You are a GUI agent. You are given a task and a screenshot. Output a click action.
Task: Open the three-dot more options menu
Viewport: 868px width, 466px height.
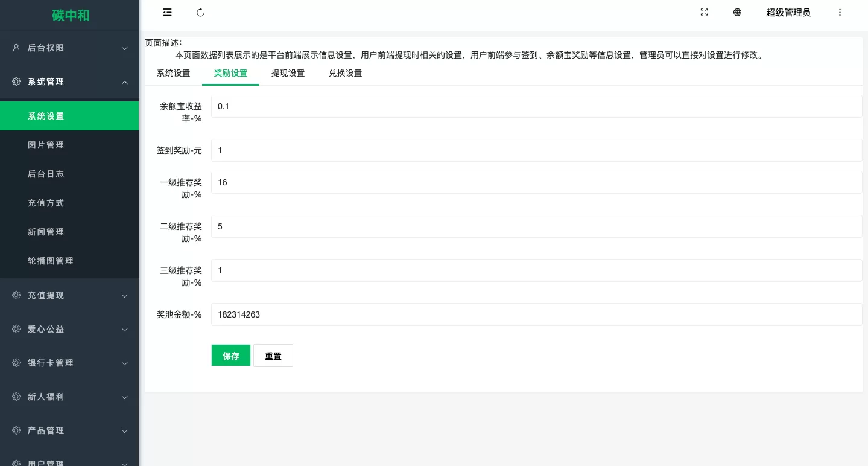tap(840, 13)
